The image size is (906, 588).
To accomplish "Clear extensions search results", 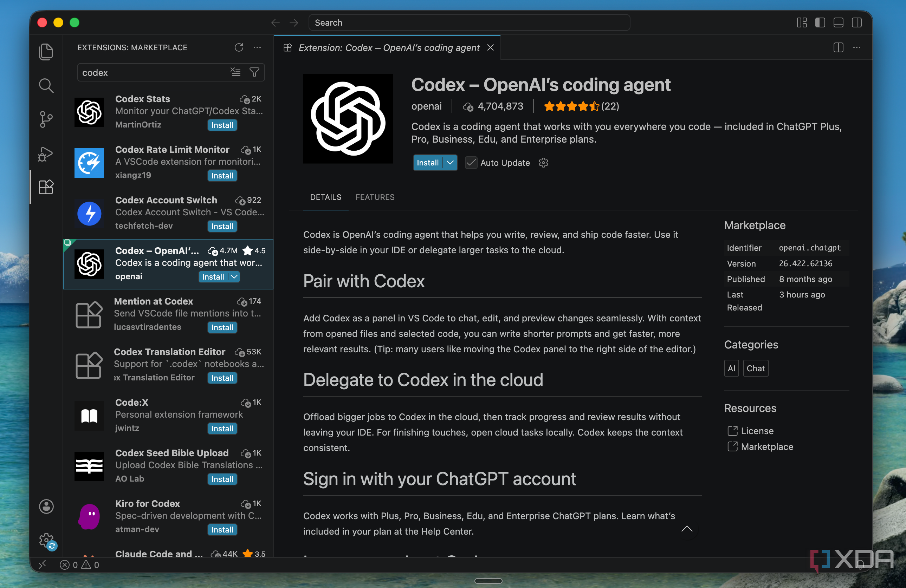I will pyautogui.click(x=235, y=72).
